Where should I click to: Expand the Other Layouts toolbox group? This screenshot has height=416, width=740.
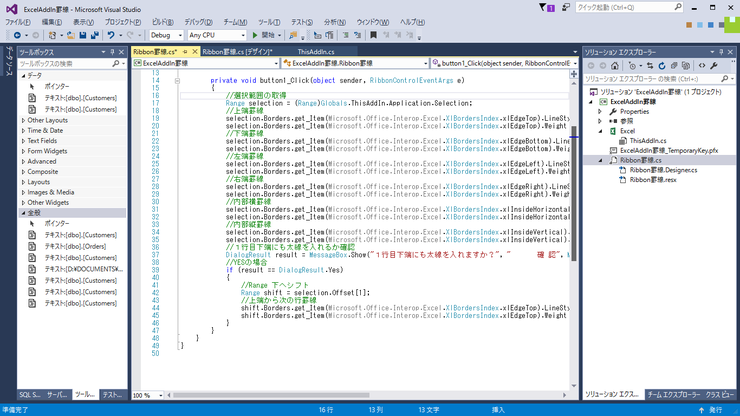[24, 120]
